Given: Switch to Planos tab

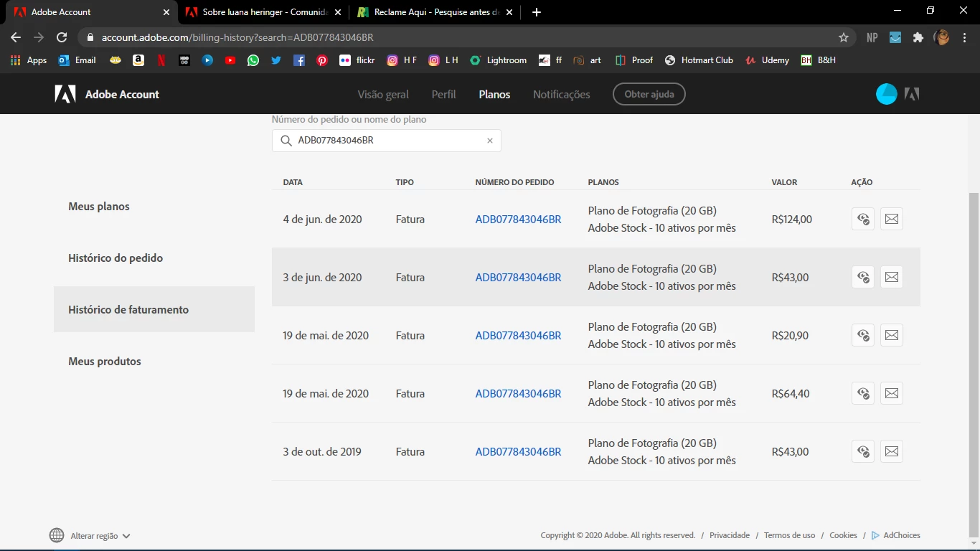Looking at the screenshot, I should (x=494, y=95).
